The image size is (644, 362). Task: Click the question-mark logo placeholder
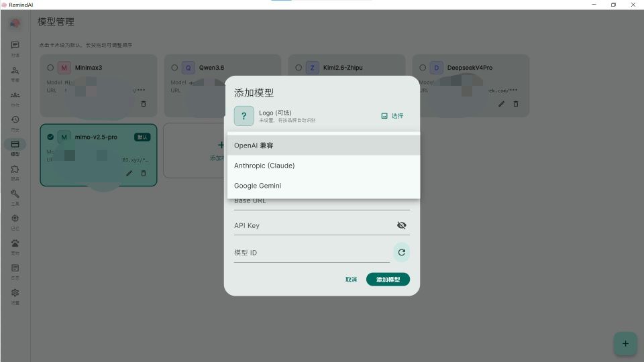point(244,116)
